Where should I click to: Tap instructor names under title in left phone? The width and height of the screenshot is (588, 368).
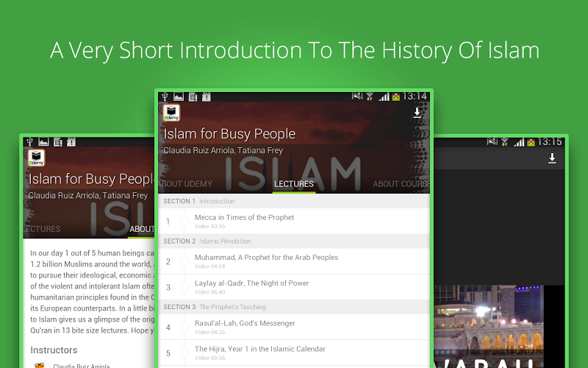tap(88, 196)
